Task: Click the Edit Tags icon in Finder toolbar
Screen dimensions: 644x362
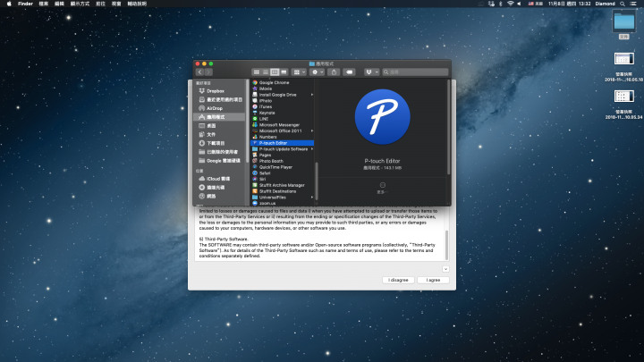Action: (x=349, y=72)
